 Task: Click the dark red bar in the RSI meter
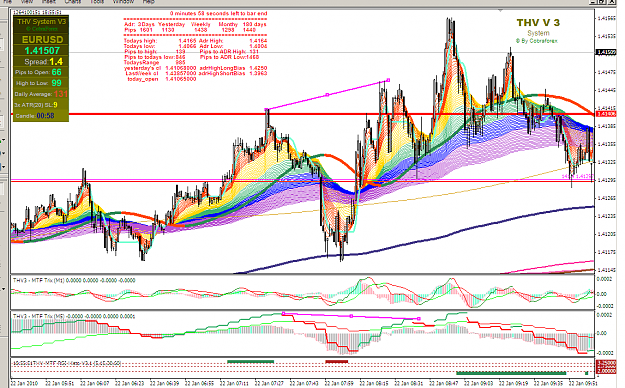tap(337, 362)
